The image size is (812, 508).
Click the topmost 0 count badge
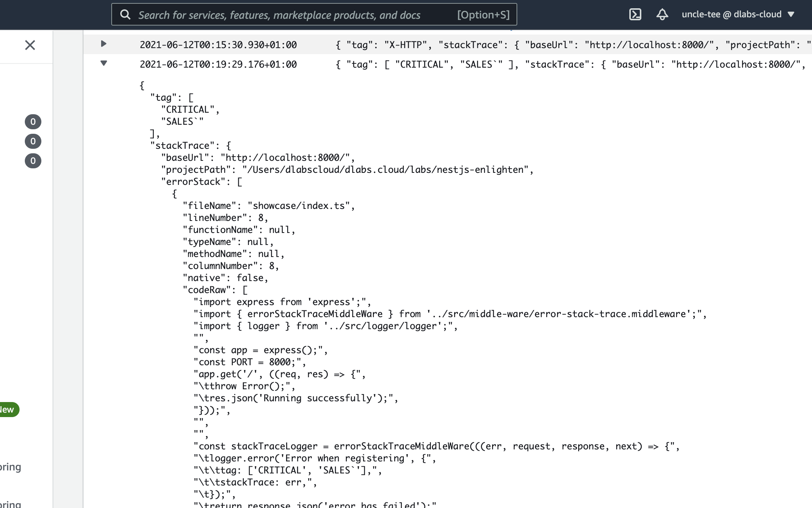point(33,122)
